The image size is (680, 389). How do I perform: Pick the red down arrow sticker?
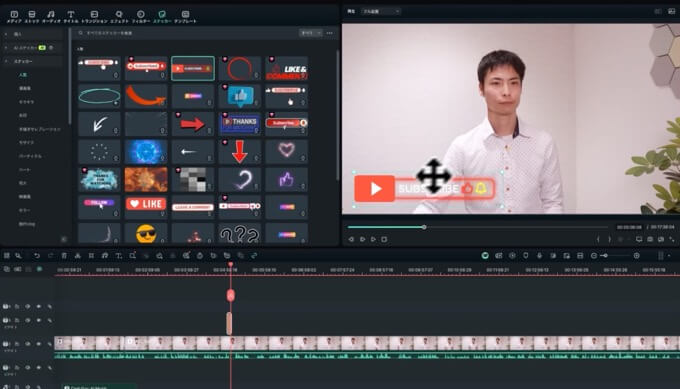(239, 152)
